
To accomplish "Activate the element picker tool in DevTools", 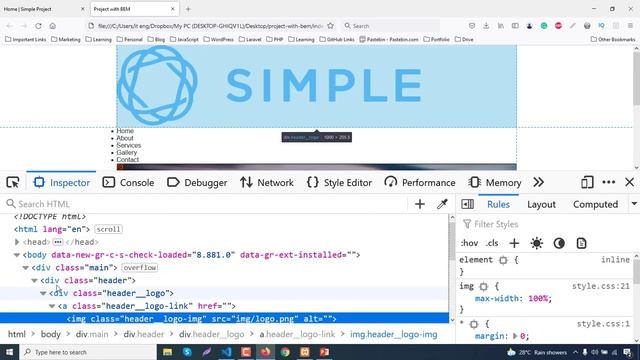I will tap(13, 182).
